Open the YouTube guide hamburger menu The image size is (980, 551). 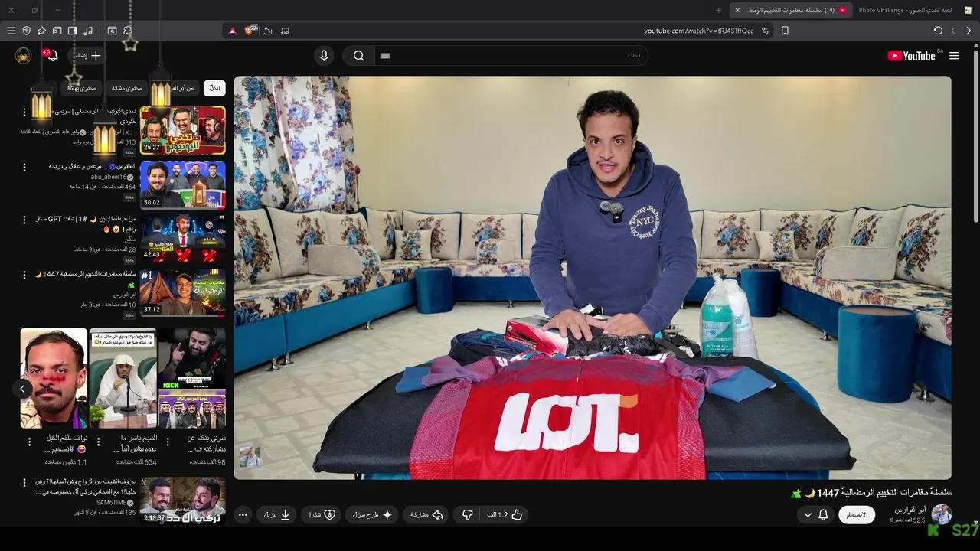click(x=954, y=55)
